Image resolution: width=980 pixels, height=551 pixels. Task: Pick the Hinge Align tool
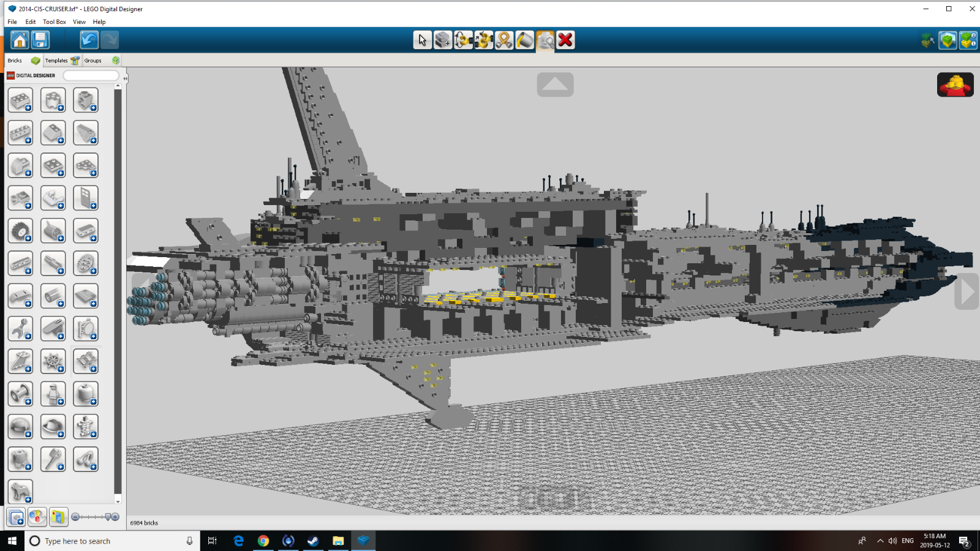(x=484, y=40)
